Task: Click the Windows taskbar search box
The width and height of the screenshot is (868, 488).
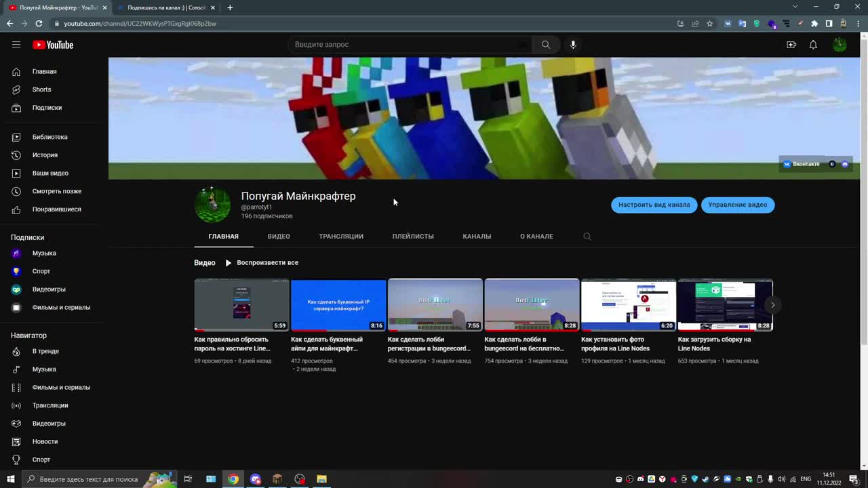Action: (x=98, y=479)
